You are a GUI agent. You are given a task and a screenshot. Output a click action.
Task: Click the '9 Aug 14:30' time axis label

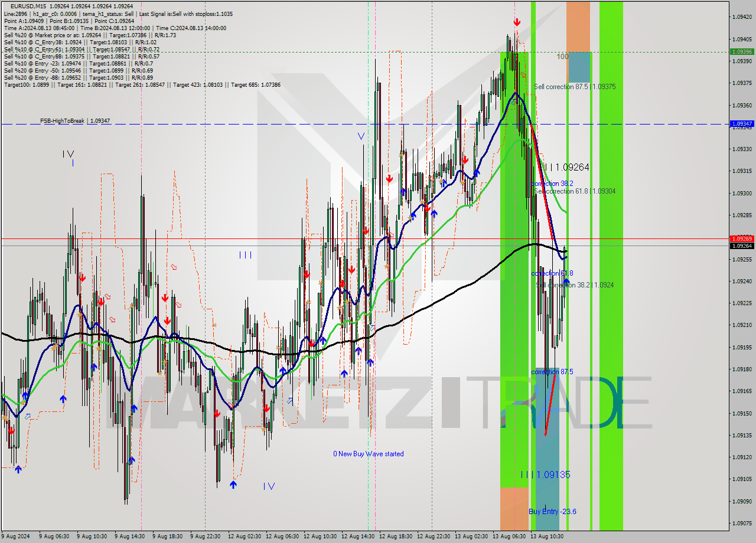(130, 537)
